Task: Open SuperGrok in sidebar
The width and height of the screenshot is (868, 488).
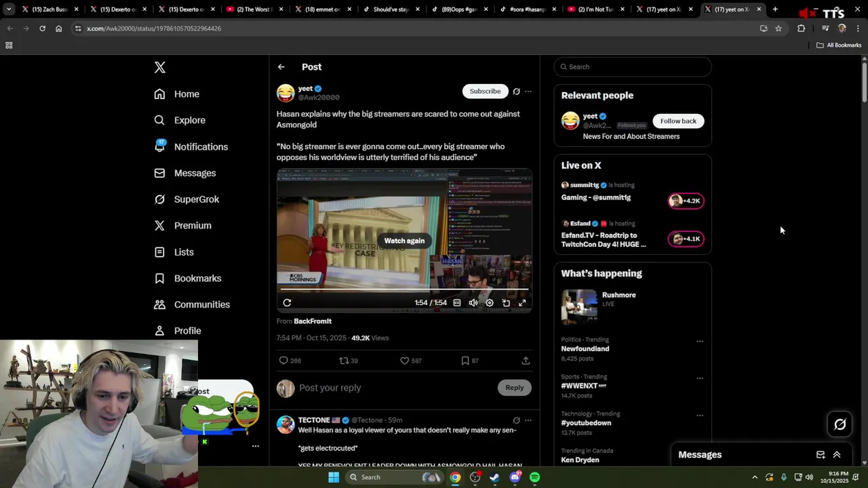Action: pyautogui.click(x=186, y=199)
